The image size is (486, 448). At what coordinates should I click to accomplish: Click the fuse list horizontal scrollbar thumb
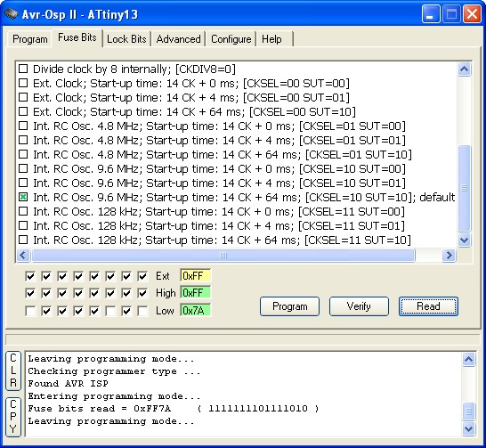(223, 255)
